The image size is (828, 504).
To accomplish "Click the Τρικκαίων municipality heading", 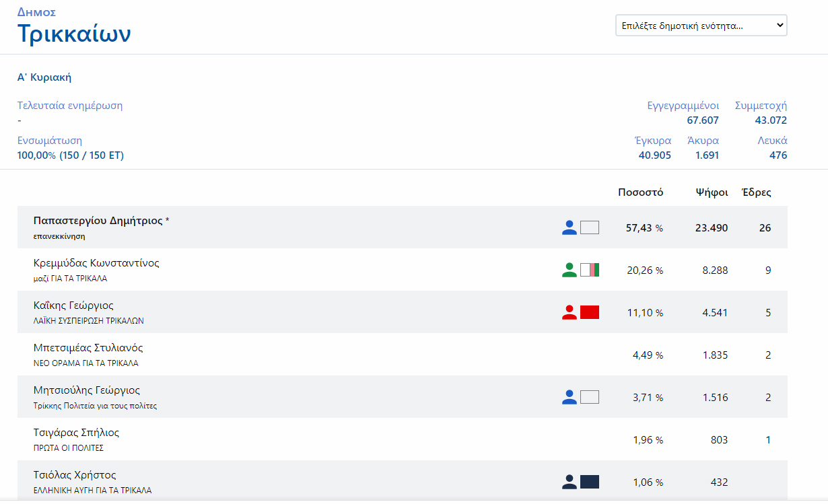I will coord(74,34).
